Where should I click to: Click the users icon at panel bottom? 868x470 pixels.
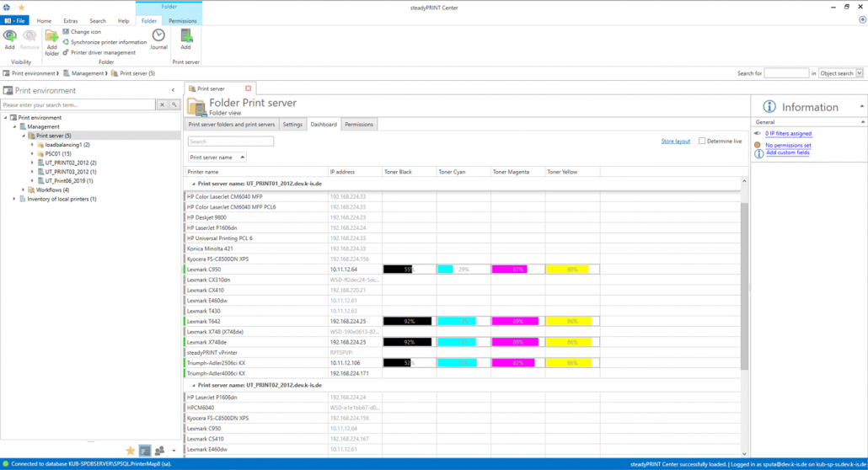(x=159, y=451)
